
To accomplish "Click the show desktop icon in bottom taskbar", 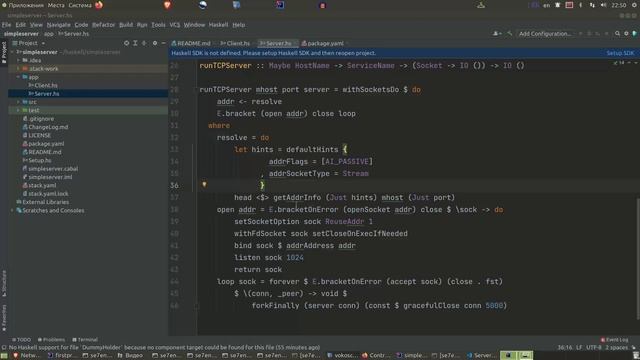I will (x=4, y=356).
